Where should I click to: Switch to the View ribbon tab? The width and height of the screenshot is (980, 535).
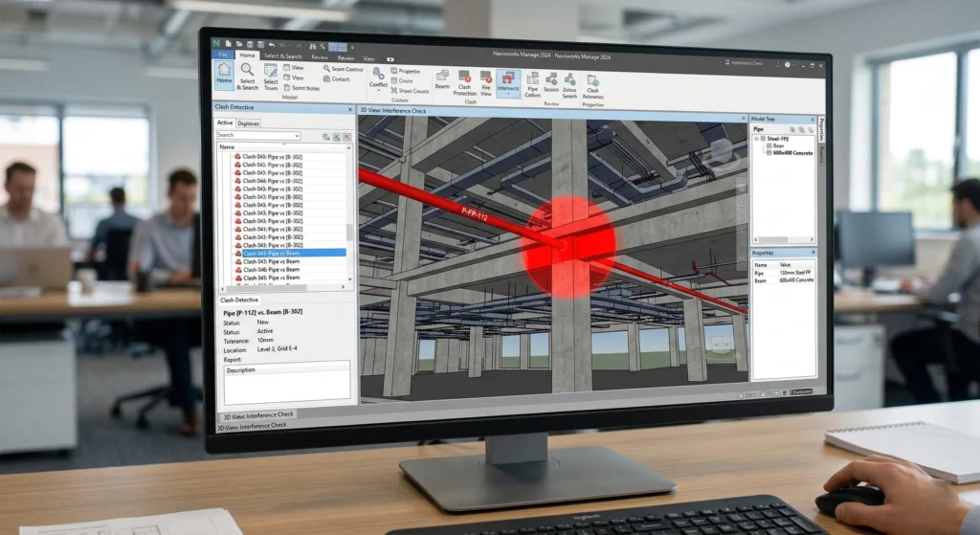368,58
